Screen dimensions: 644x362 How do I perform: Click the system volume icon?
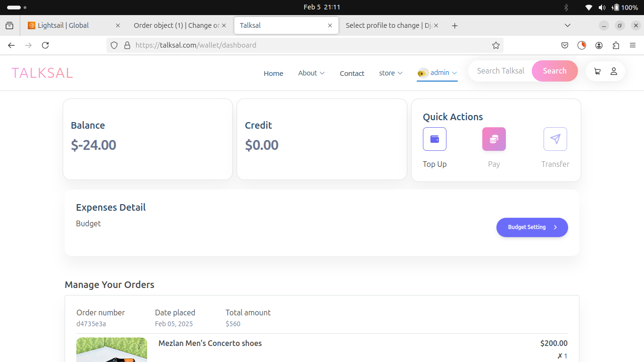[x=602, y=7]
